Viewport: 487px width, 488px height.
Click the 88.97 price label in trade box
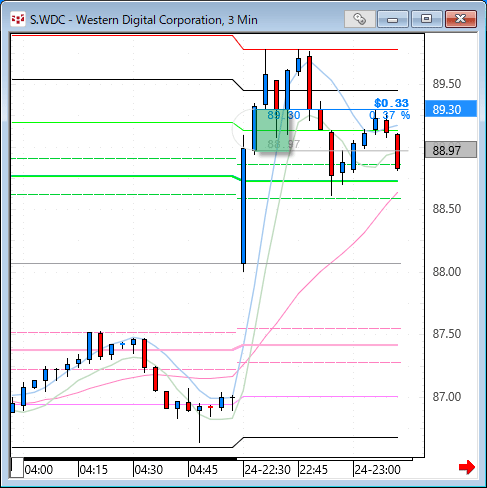(284, 144)
